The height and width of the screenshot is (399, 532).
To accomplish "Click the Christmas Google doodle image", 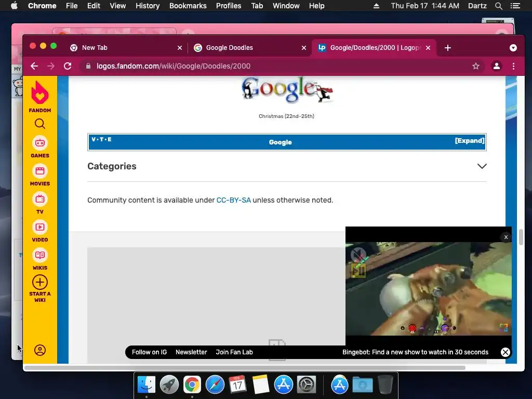I will point(287,90).
